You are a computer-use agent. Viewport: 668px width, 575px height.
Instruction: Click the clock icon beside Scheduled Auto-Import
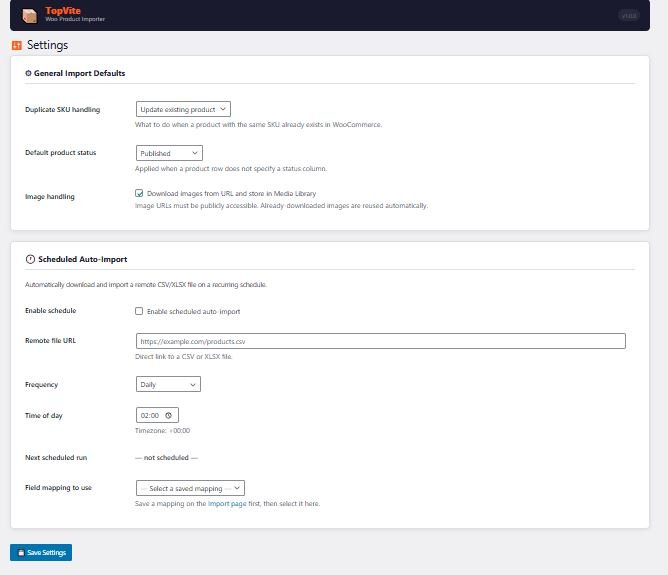pos(29,260)
